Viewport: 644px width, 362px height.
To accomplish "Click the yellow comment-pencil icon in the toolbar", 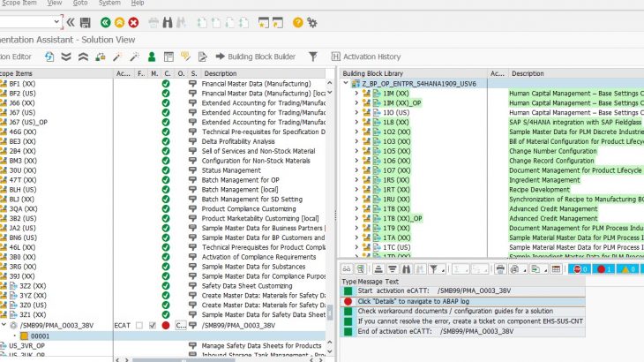I will click(185, 57).
